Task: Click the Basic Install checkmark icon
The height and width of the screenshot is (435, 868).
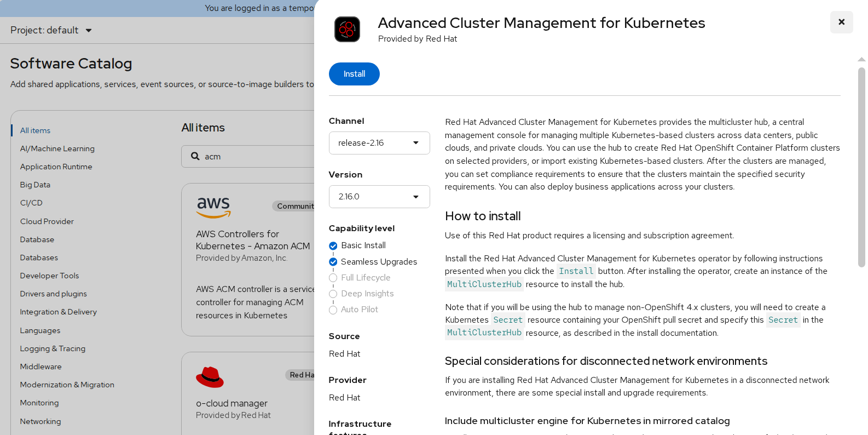Action: [333, 246]
